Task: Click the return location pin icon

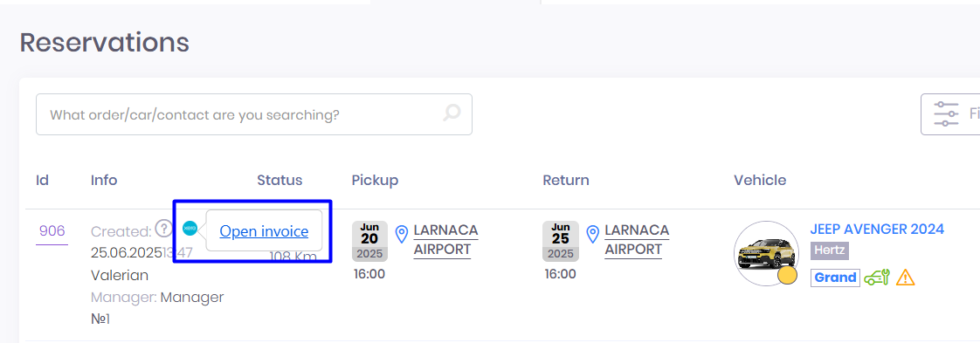Action: click(593, 234)
